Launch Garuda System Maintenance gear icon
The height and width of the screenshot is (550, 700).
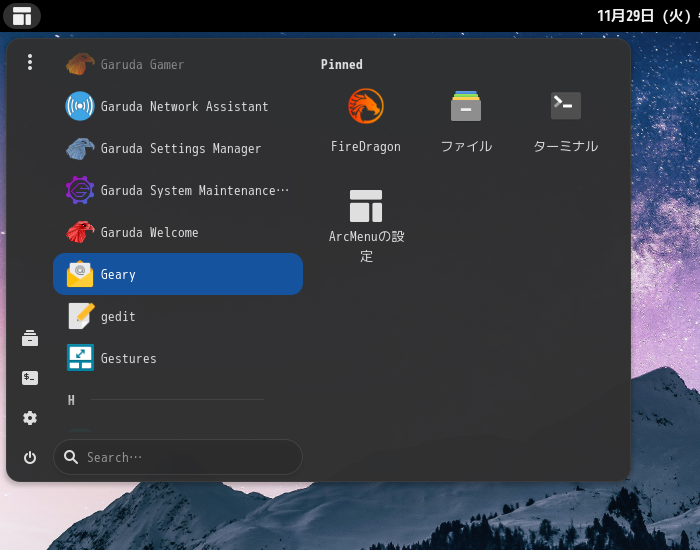point(80,190)
